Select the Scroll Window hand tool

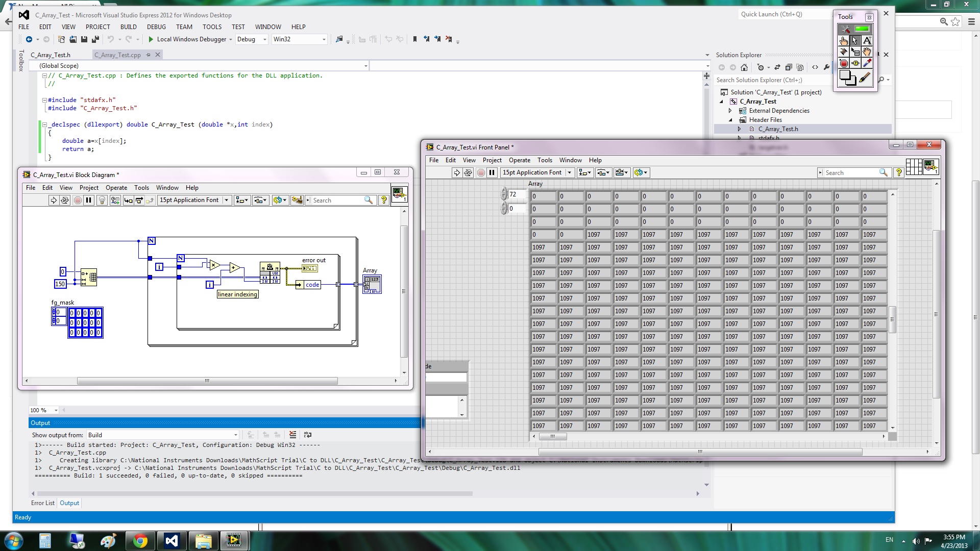pos(867,52)
